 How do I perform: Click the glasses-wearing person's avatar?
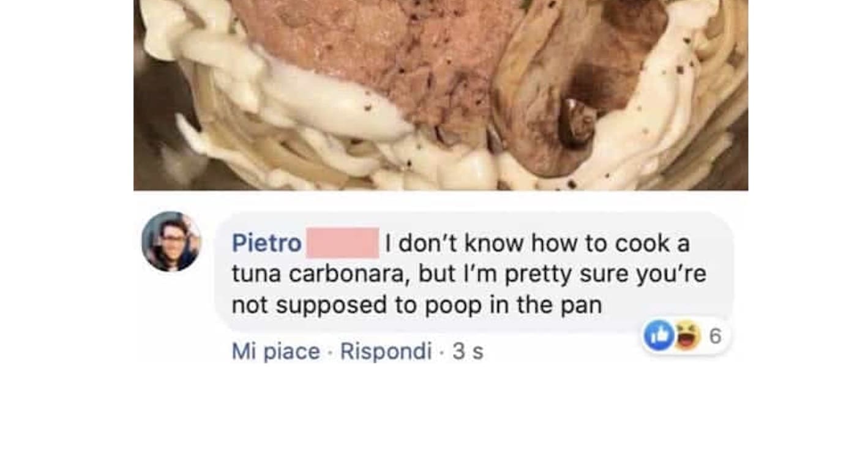171,242
